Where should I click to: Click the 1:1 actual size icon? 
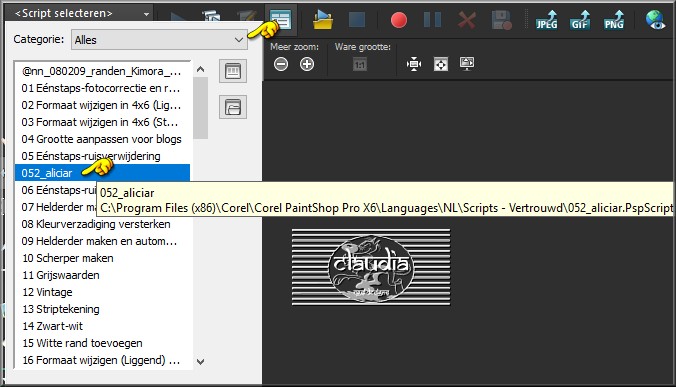[x=360, y=65]
